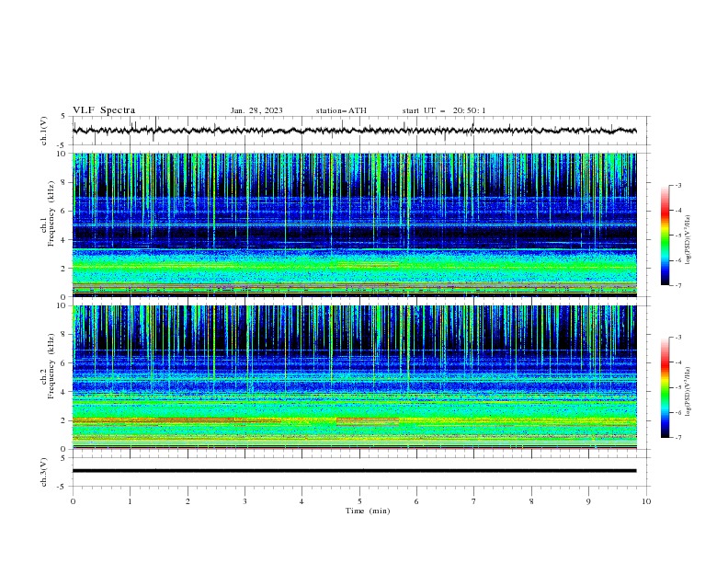
Task: Click time axis tick label "4"
Action: coord(301,501)
